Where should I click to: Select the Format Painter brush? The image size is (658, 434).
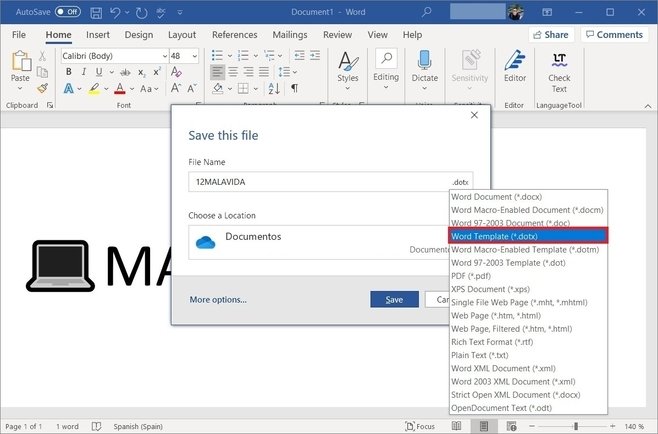(42, 88)
